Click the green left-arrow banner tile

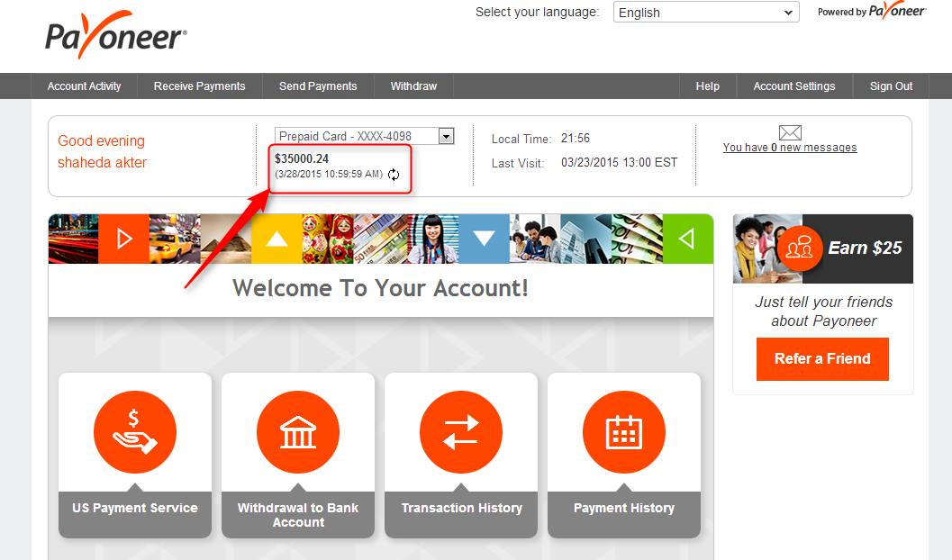click(688, 239)
